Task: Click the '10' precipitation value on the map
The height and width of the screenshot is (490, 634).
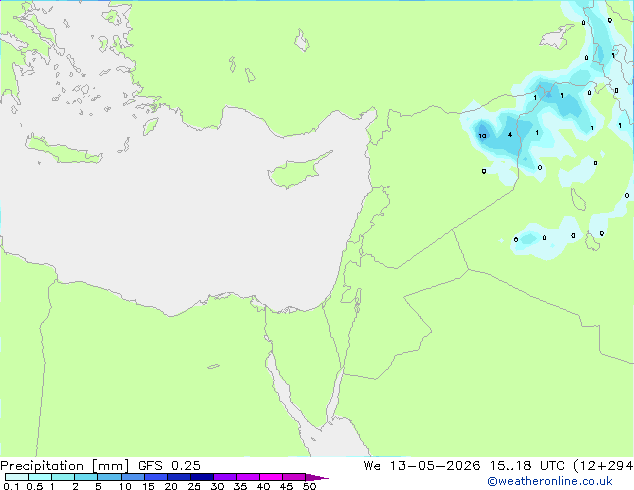Action: click(482, 136)
